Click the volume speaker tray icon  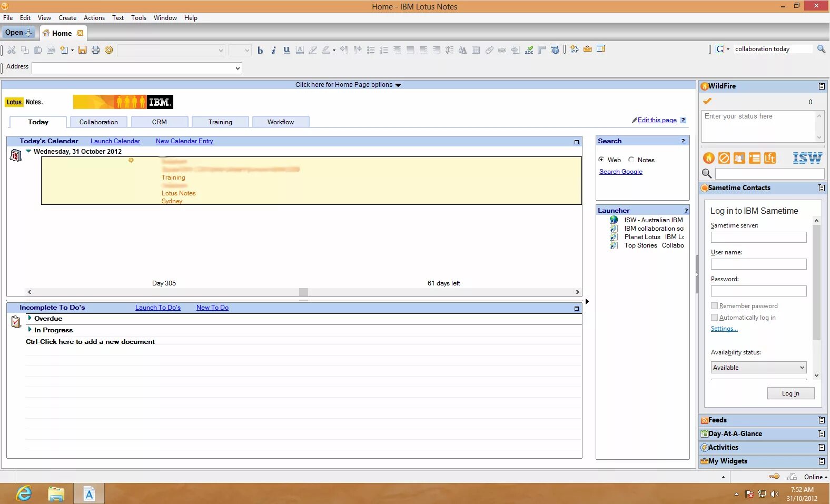[x=774, y=494]
